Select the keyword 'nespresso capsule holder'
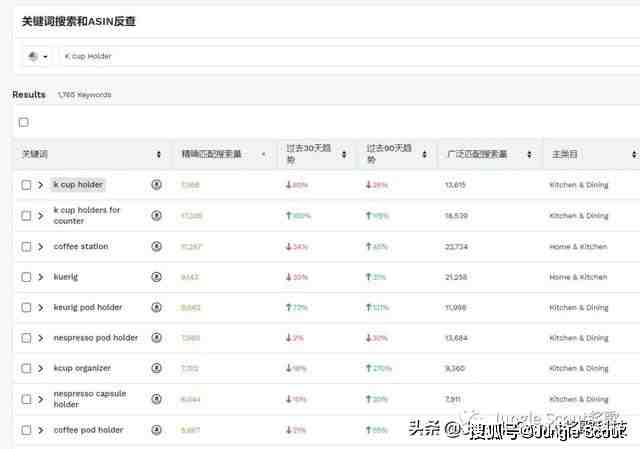The width and height of the screenshot is (640, 449). 90,399
